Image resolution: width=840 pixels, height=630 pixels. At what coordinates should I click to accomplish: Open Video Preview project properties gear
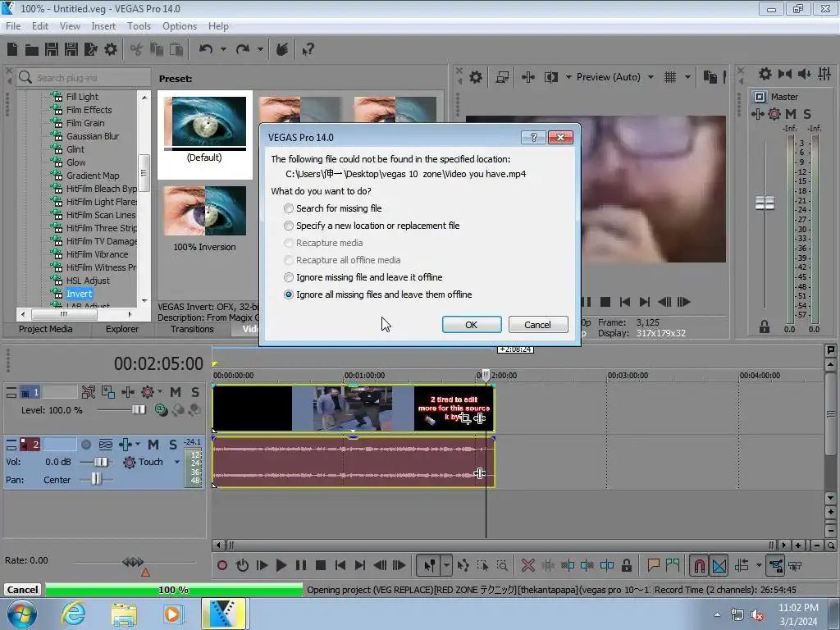pyautogui.click(x=475, y=77)
